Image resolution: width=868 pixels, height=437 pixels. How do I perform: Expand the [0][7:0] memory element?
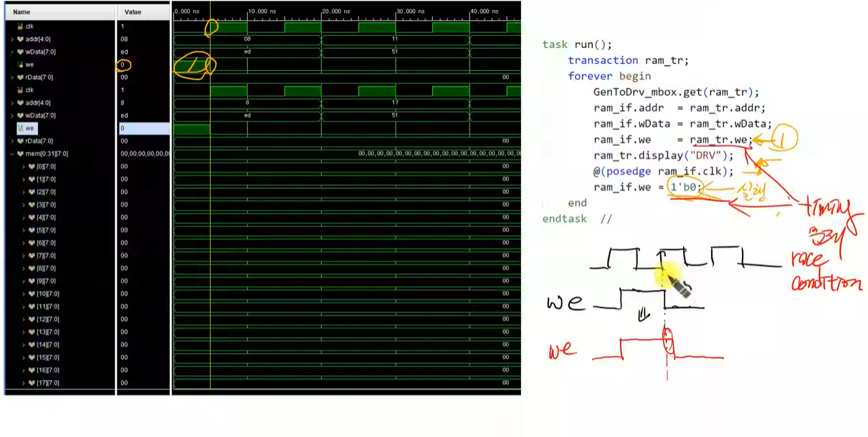pos(24,166)
